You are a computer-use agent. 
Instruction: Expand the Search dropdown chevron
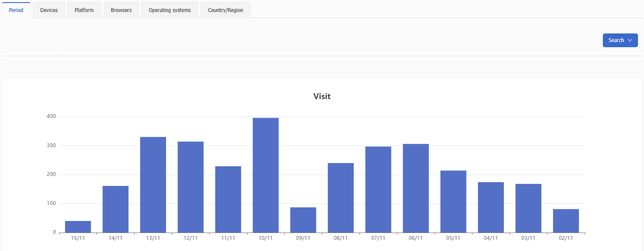[x=630, y=40]
